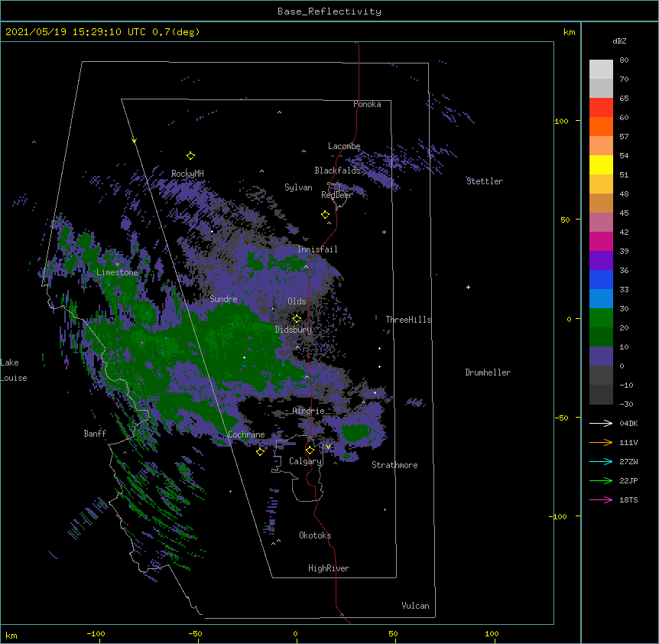659x644 pixels.
Task: Click the Airdrie label
Action: tap(309, 411)
